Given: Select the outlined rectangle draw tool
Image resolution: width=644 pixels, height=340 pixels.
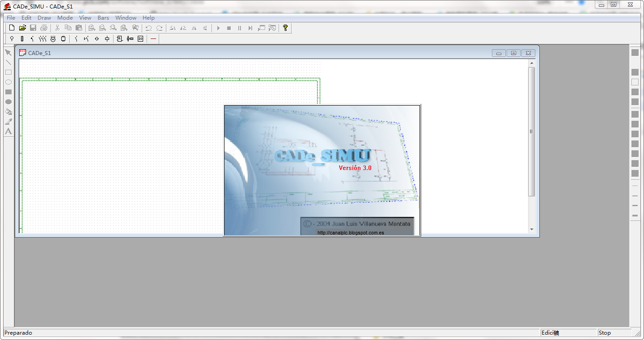Looking at the screenshot, I should [8, 72].
